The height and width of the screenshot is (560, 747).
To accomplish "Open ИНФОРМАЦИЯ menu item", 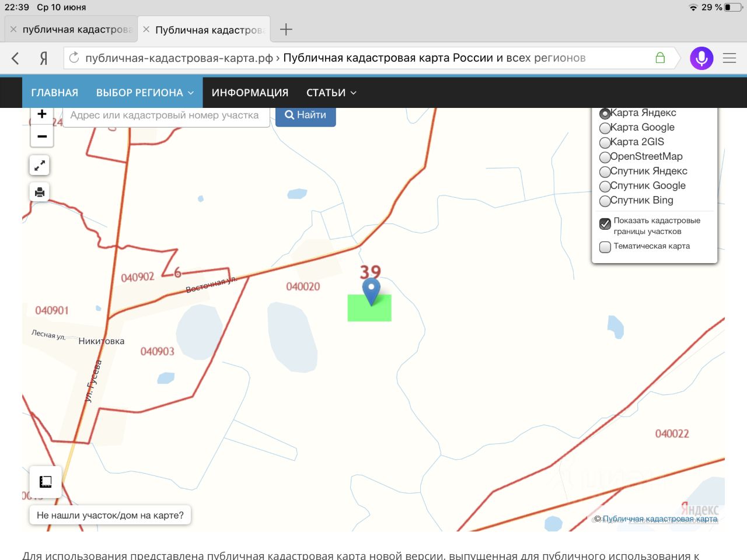I will click(x=250, y=93).
